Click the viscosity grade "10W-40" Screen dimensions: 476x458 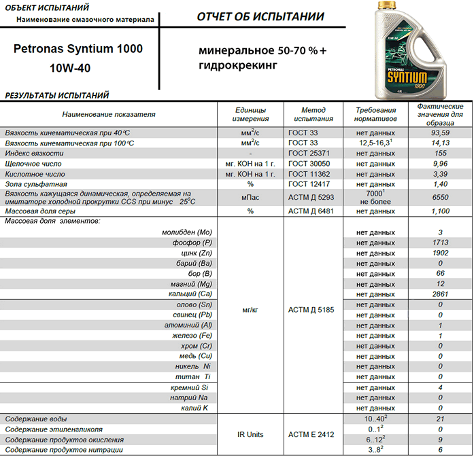70,68
